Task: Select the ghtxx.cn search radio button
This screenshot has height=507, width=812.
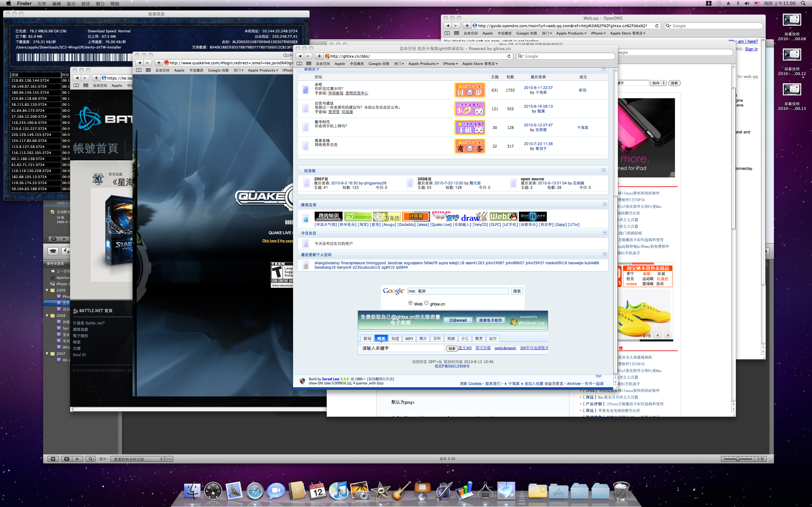Action: pyautogui.click(x=426, y=303)
